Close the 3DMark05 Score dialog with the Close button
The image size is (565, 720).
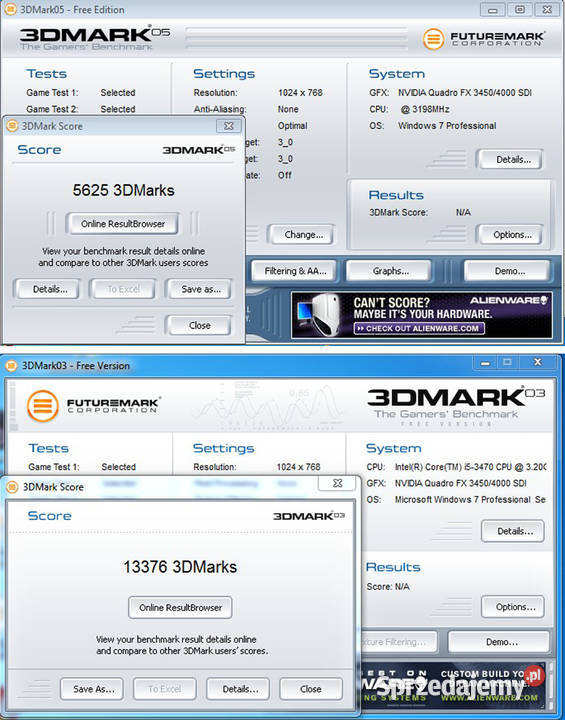click(199, 326)
